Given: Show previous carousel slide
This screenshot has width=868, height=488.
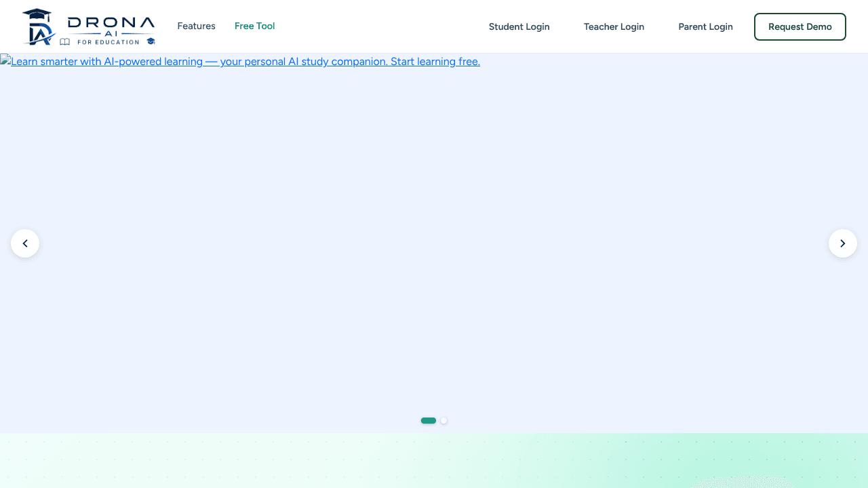Looking at the screenshot, I should coord(25,243).
